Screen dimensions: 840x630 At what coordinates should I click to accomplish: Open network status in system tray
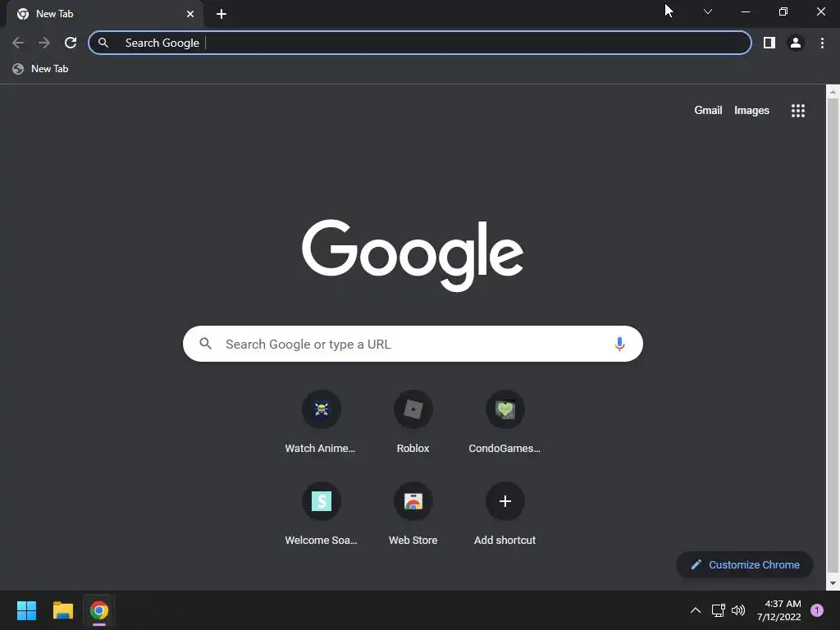point(718,610)
